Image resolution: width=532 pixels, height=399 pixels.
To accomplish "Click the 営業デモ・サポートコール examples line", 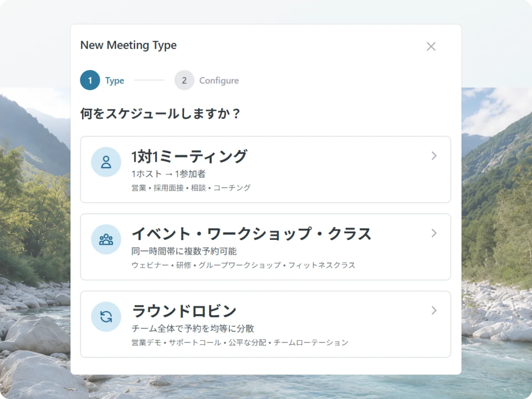I will 240,343.
